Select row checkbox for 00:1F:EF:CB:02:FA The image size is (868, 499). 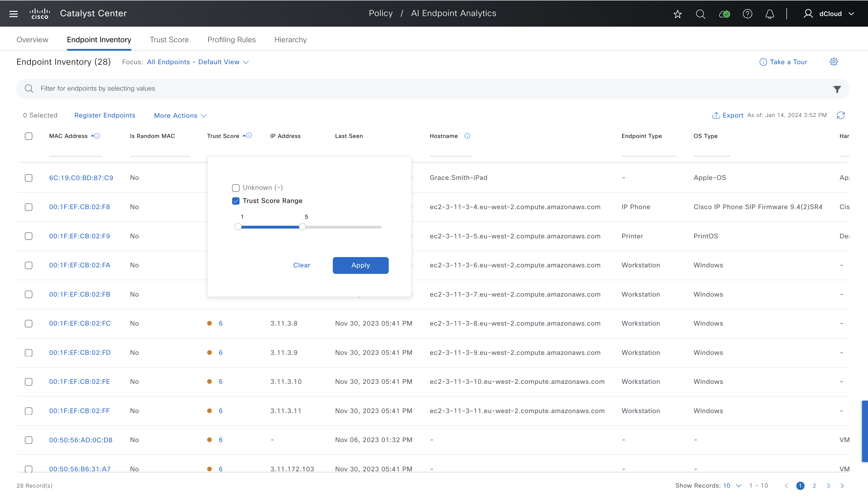click(x=28, y=265)
